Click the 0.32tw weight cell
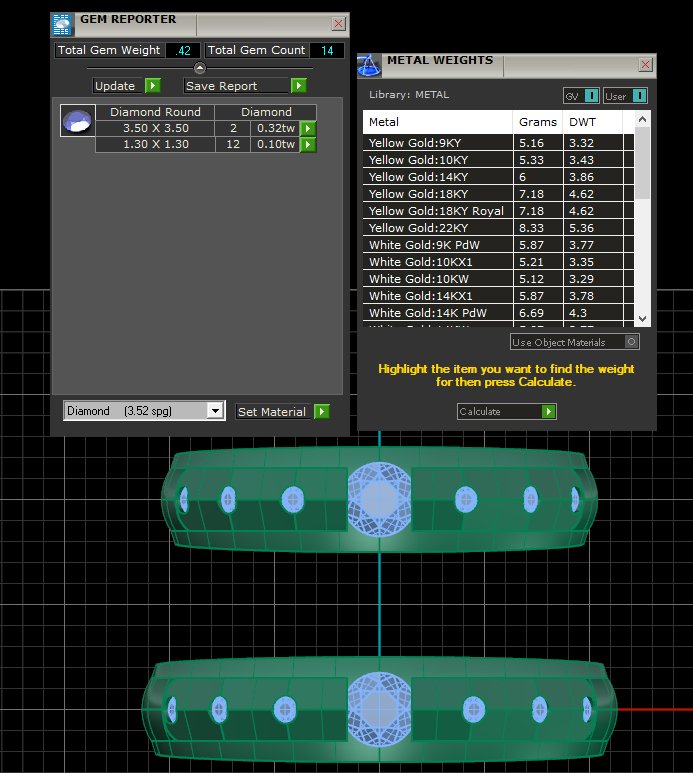Viewport: 693px width, 773px height. click(276, 128)
